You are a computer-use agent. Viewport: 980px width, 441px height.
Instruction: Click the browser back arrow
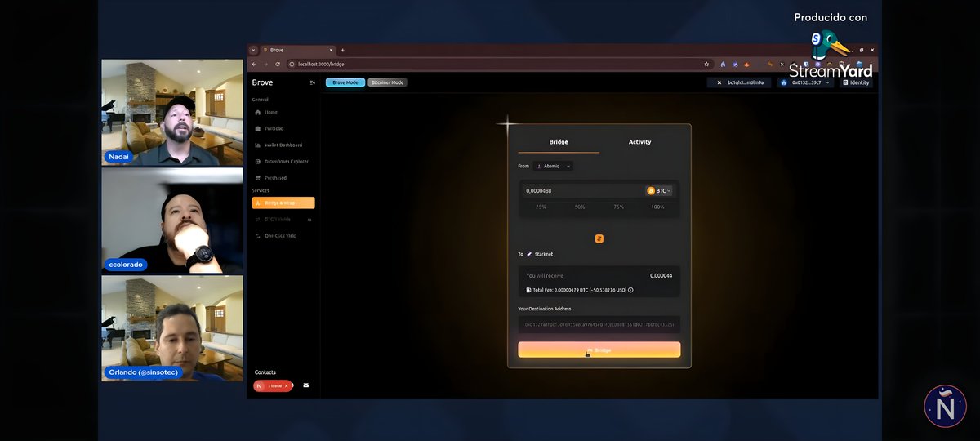point(254,64)
